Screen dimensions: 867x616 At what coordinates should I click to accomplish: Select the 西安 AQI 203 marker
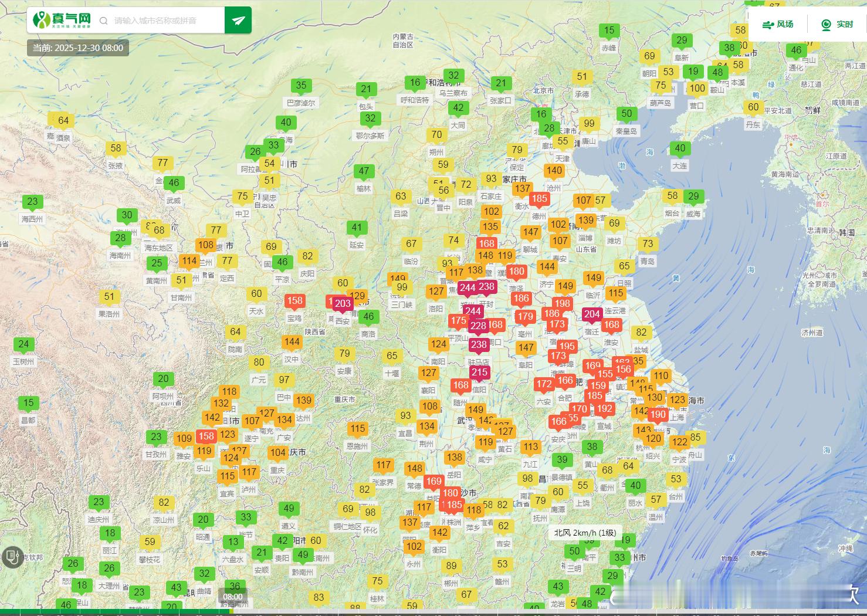[343, 305]
